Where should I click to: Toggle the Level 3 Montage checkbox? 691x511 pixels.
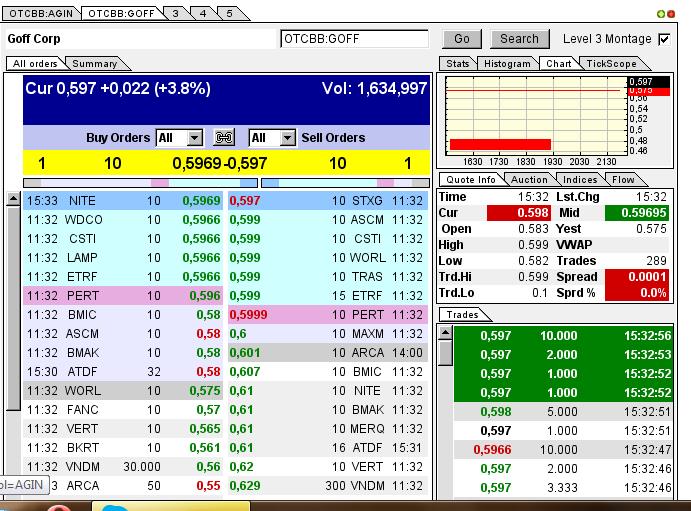coord(664,39)
